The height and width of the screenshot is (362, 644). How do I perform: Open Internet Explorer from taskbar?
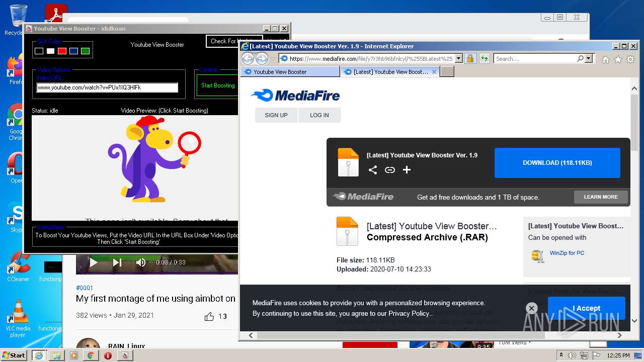[x=39, y=355]
